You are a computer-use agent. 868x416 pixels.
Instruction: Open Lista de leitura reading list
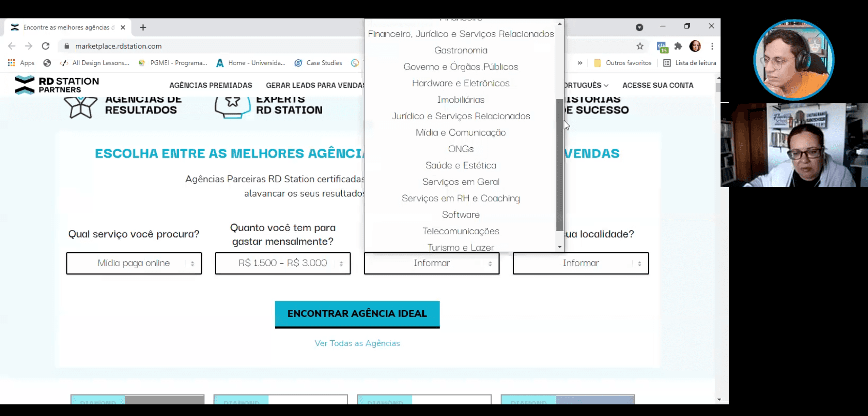(x=690, y=63)
